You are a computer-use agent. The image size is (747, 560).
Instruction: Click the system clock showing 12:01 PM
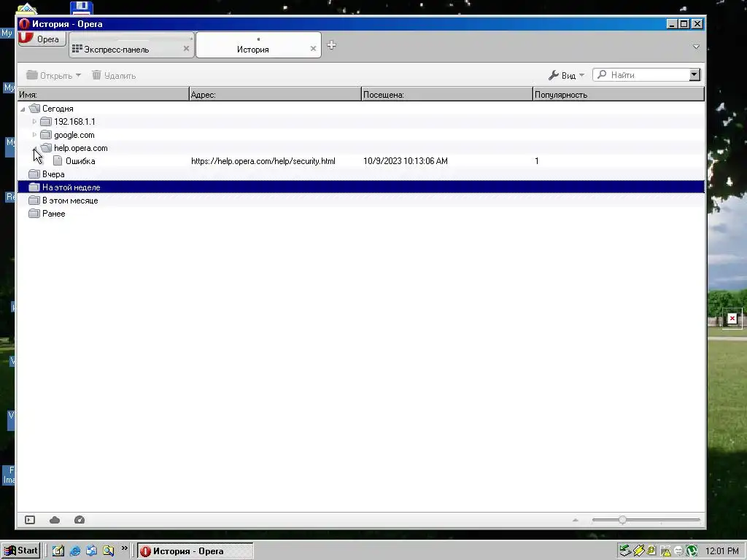pyautogui.click(x=721, y=551)
